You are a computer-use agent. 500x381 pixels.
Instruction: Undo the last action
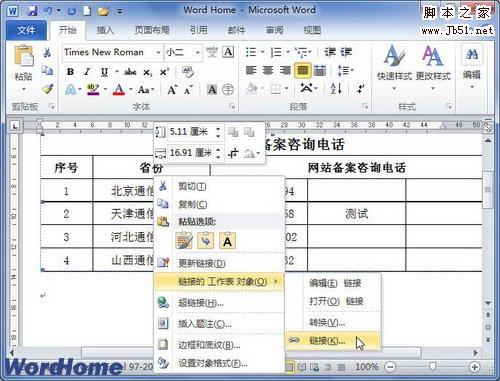point(48,11)
